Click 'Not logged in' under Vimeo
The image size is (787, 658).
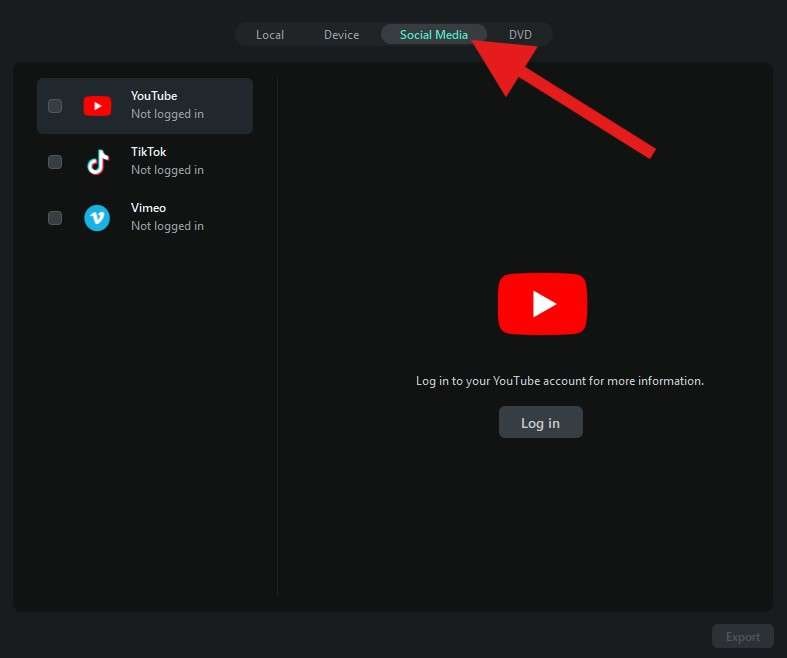pos(167,226)
